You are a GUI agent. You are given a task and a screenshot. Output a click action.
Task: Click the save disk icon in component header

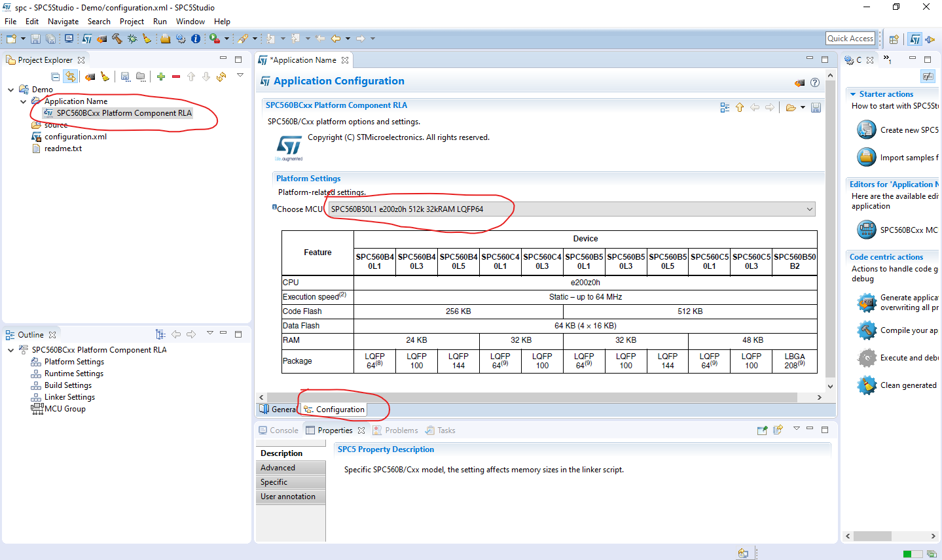816,107
